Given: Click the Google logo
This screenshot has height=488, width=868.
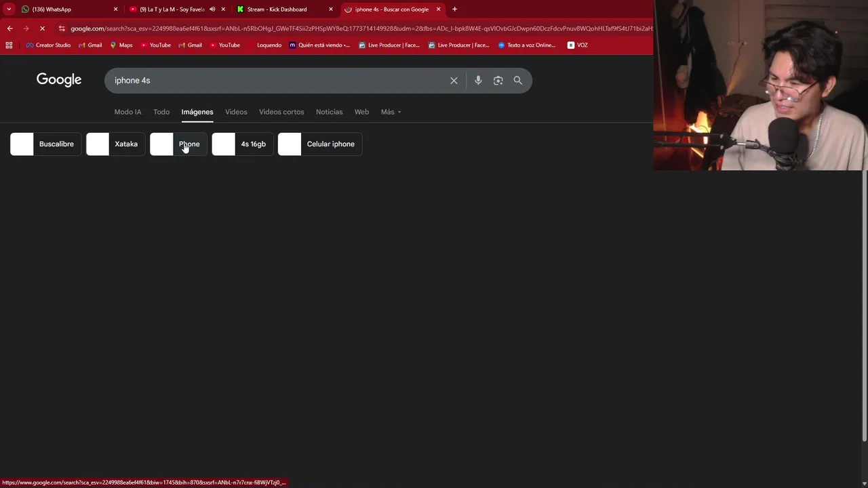Looking at the screenshot, I should point(59,80).
